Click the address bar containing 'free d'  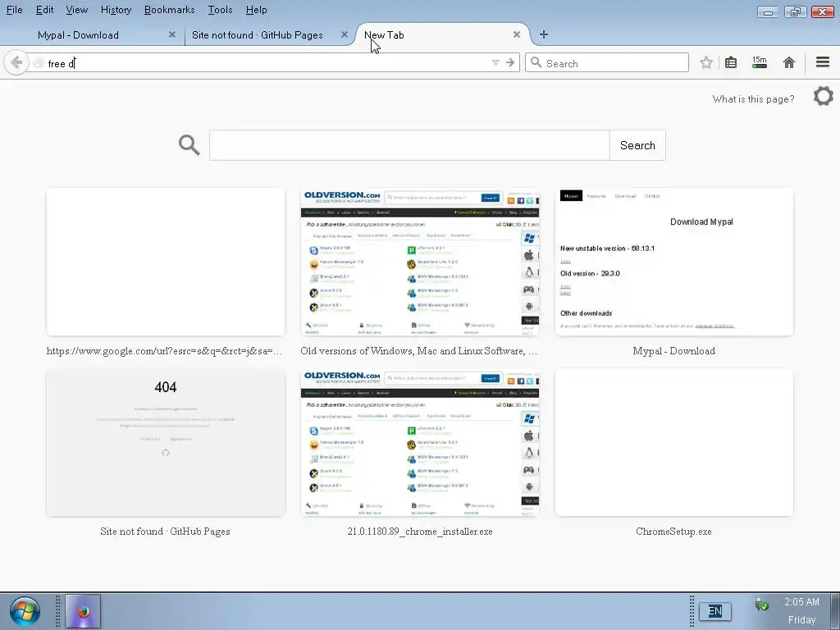268,63
